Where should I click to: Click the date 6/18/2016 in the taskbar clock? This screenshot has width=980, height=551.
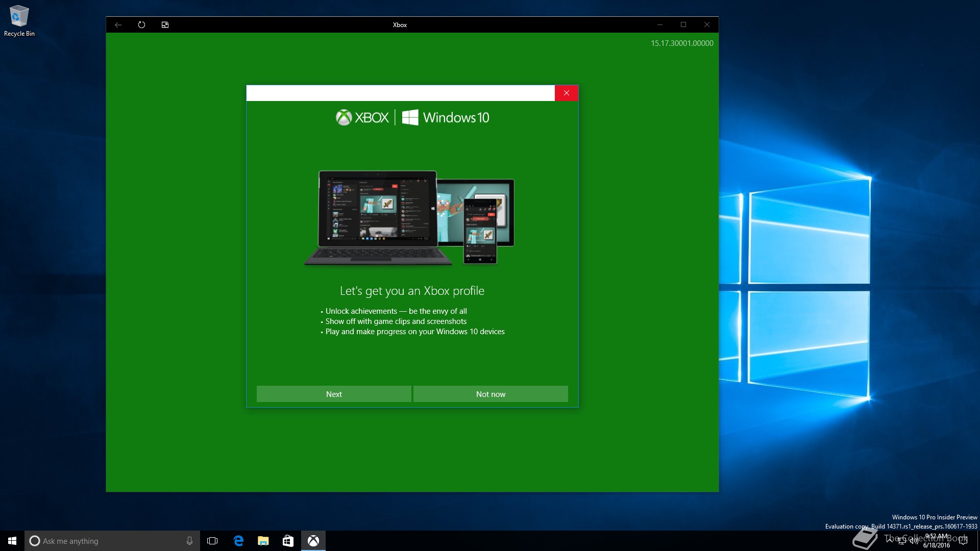coord(936,545)
